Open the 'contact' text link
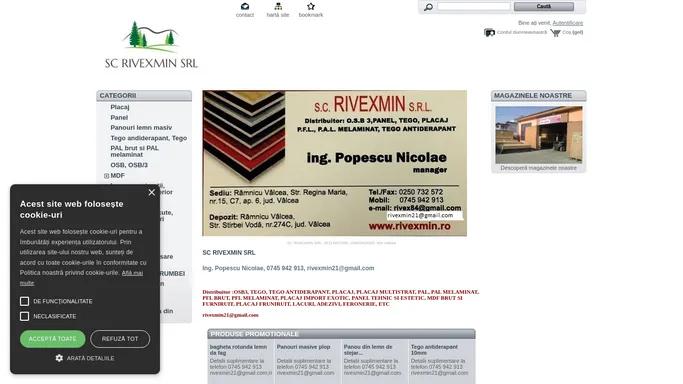The image size is (683, 384). click(x=245, y=15)
